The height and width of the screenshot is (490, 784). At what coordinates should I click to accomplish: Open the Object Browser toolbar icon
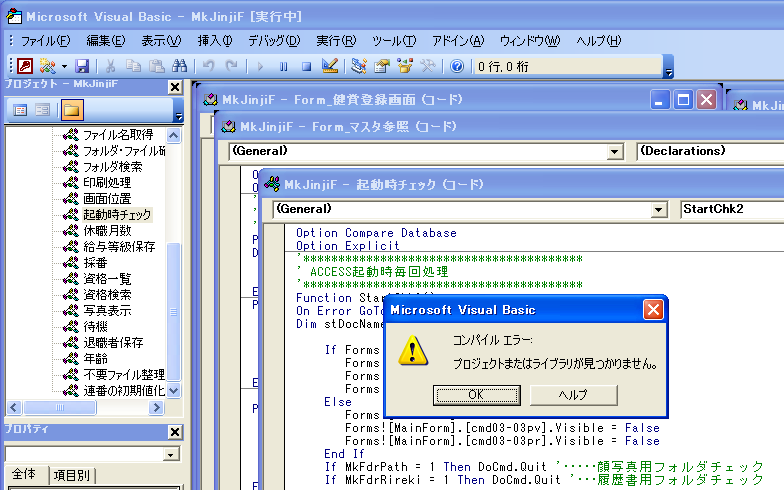point(405,66)
